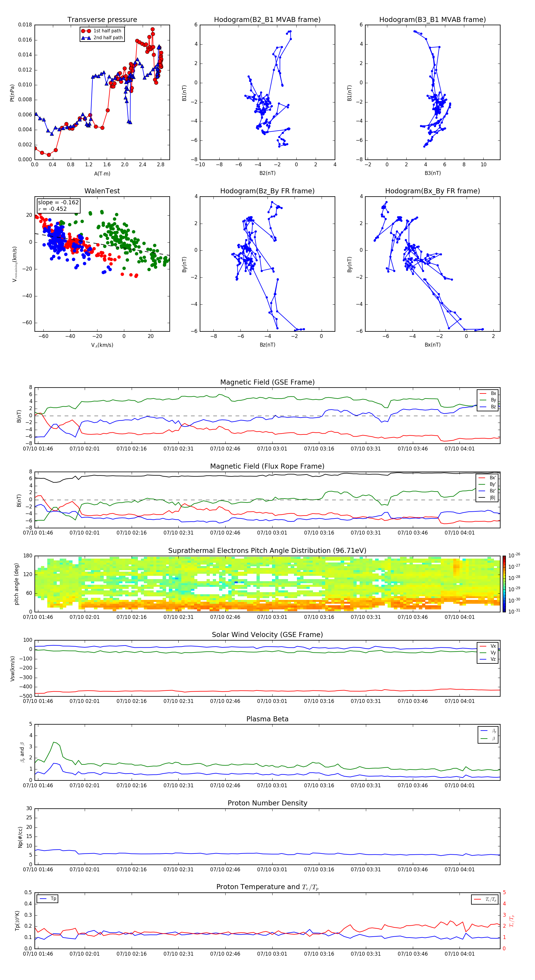Viewport: 535px width, 980px height.
Task: Click the "V_A(km/s)" axis label on WalenTest
Action: click(x=102, y=345)
